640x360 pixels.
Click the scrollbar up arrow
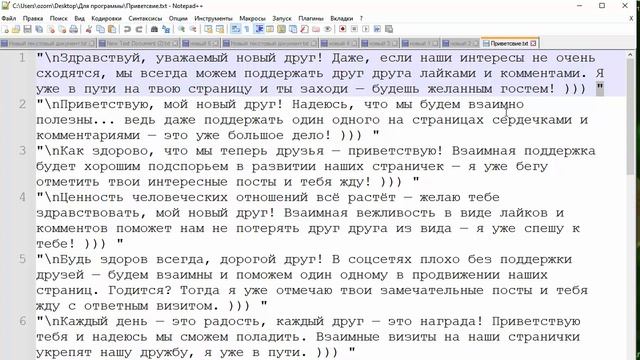(x=631, y=54)
